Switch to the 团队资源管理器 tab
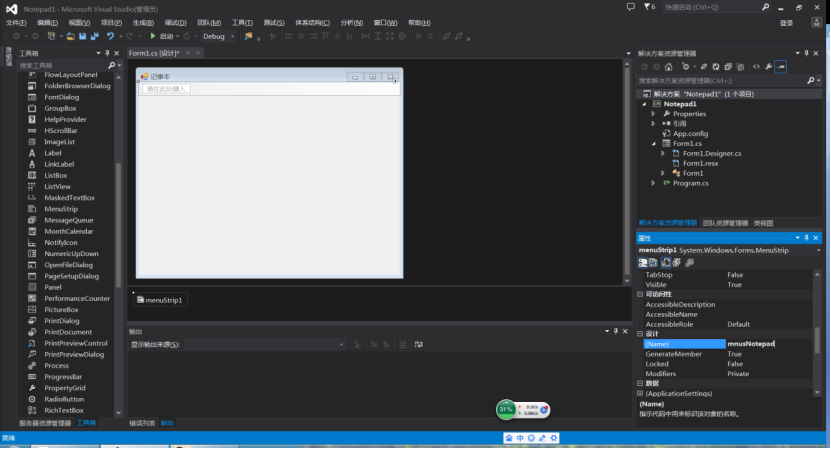Viewport: 831px width, 449px height. [x=725, y=223]
